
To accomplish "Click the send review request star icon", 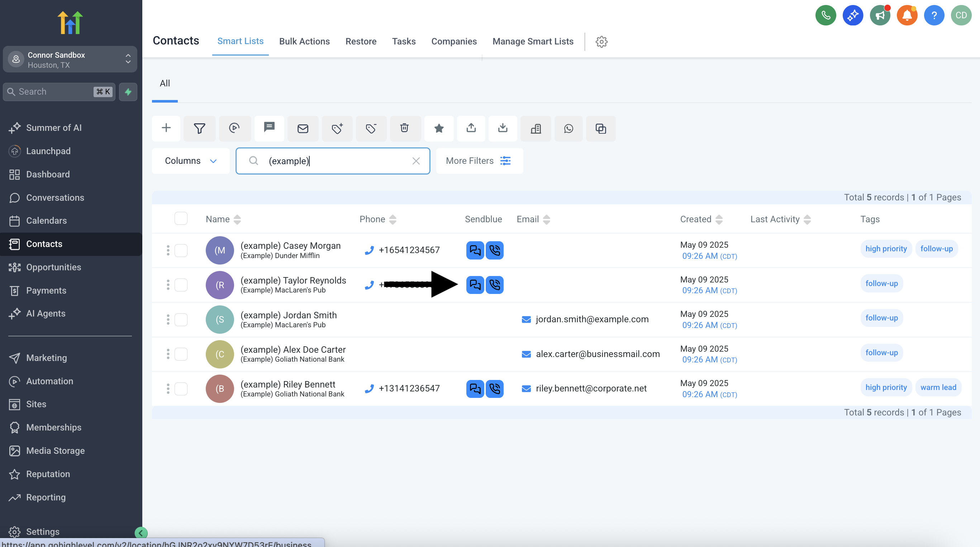I will click(439, 128).
